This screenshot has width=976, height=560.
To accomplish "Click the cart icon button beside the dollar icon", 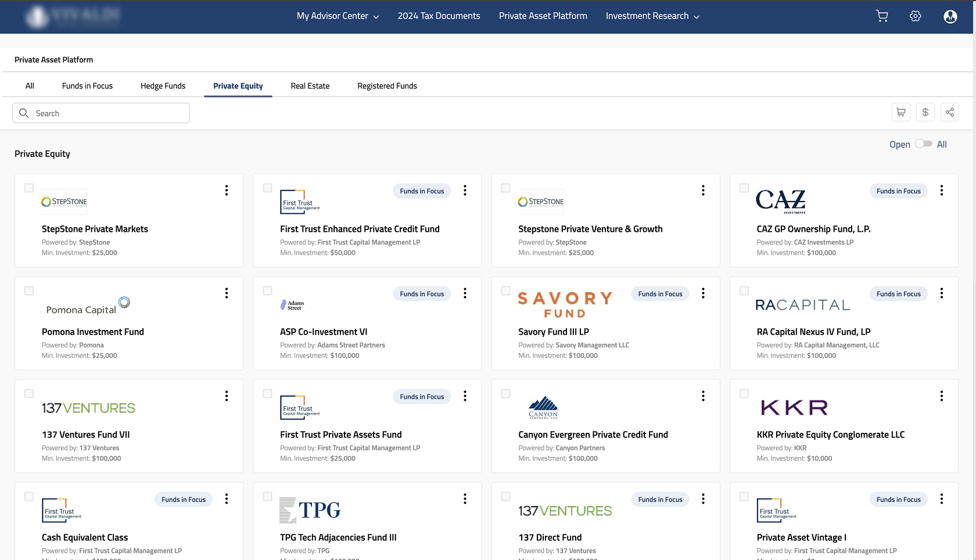I will 901,112.
